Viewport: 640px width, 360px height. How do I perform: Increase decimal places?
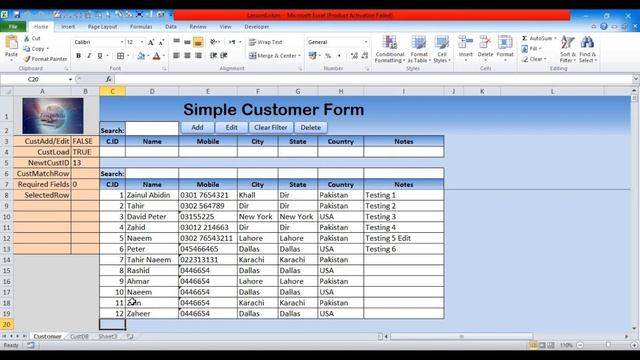[x=354, y=56]
